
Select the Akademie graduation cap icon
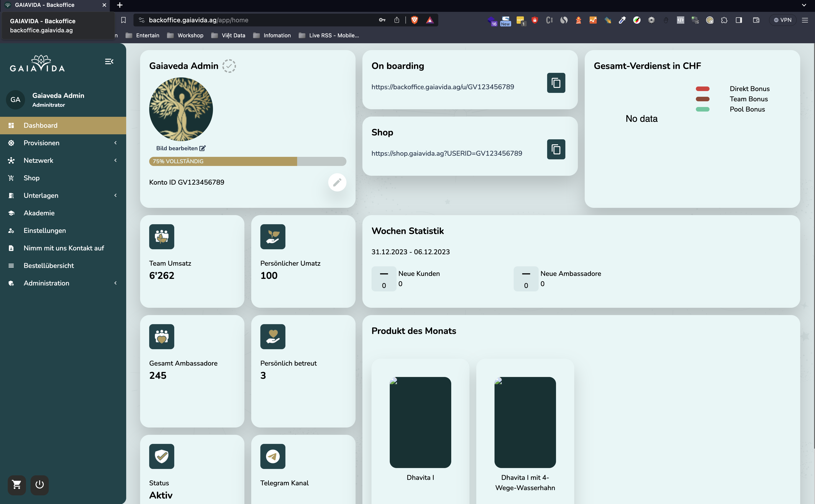(11, 213)
